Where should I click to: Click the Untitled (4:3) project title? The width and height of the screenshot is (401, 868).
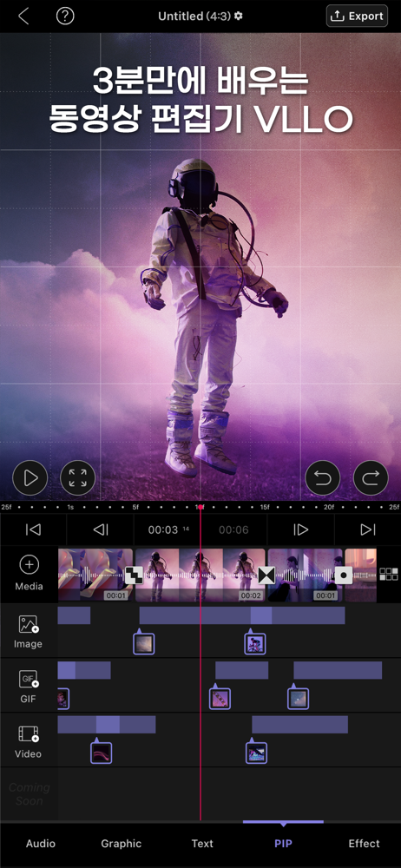click(195, 16)
